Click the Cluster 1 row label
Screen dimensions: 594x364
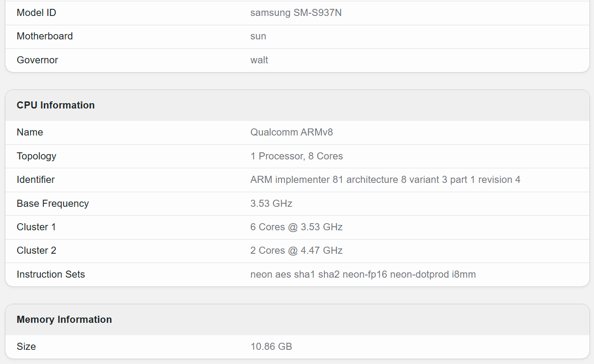36,227
